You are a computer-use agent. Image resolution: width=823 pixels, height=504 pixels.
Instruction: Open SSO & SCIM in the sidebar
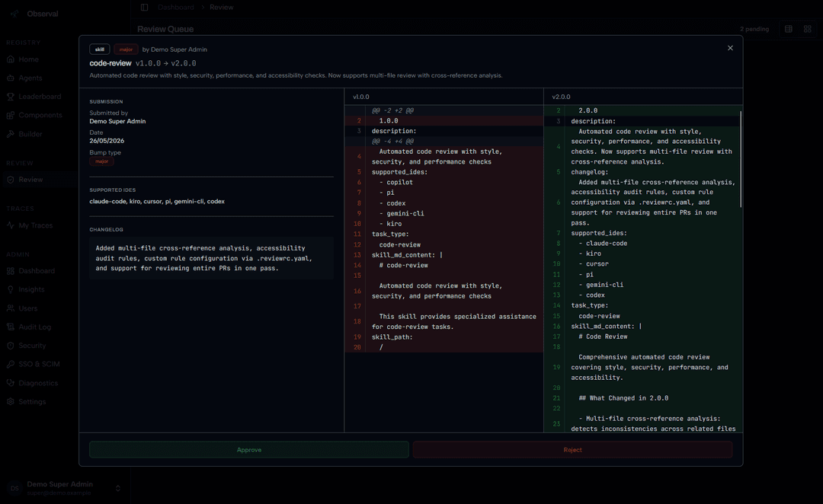tap(39, 364)
